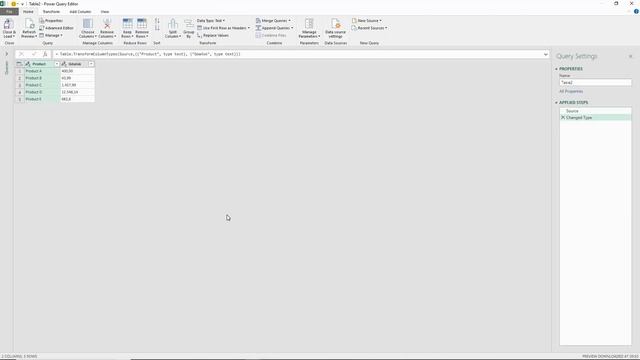
Task: Open the Data Type: Text dropdown
Action: (211, 20)
